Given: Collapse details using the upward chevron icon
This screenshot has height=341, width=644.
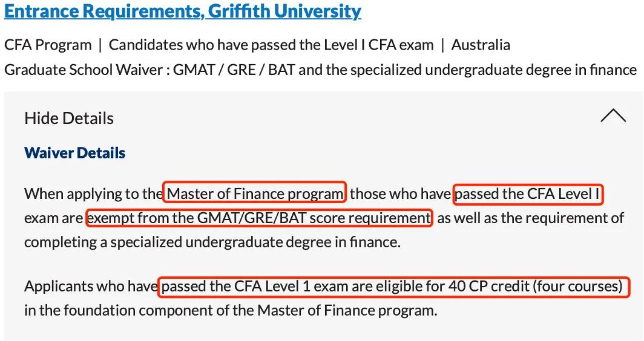Looking at the screenshot, I should tap(613, 115).
